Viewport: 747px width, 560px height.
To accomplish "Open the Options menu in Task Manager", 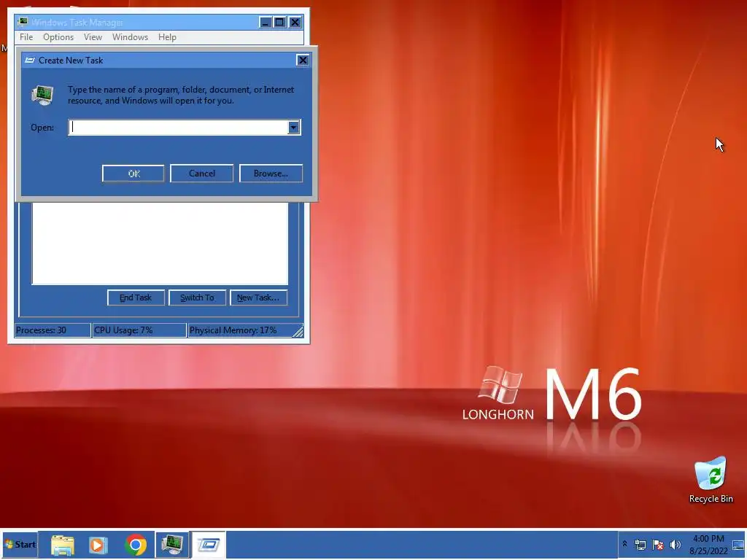I will (58, 37).
